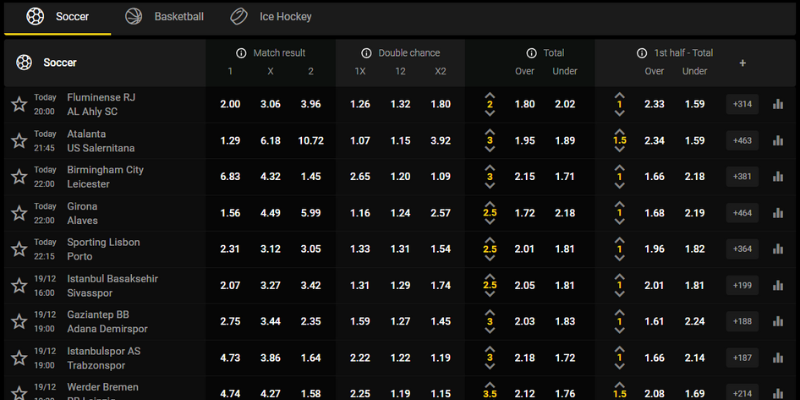Open statistics chart for Birmingham City match
The height and width of the screenshot is (400, 800).
[x=778, y=176]
